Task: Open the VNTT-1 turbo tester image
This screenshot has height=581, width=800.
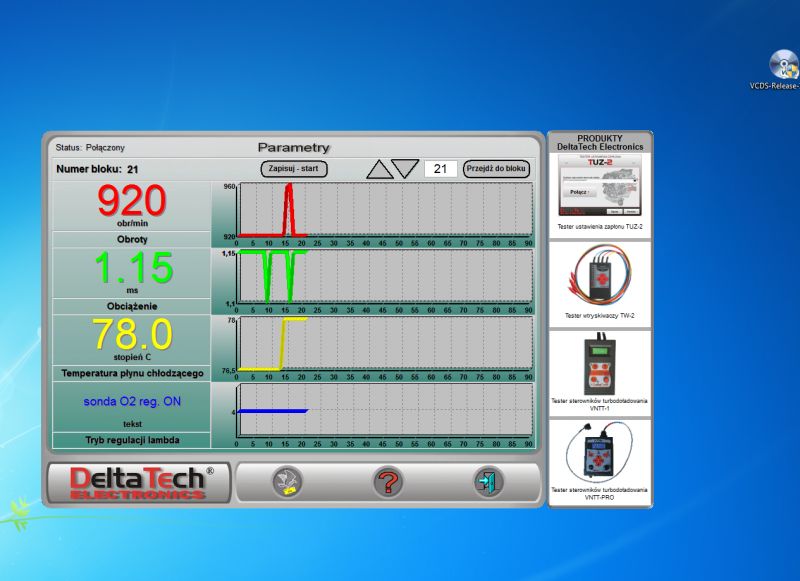Action: [600, 364]
